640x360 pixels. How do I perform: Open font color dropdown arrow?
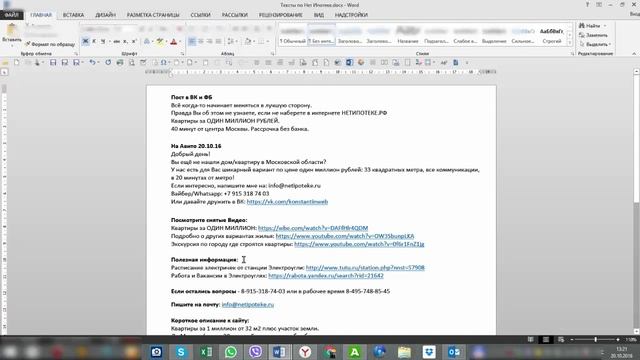[x=180, y=41]
